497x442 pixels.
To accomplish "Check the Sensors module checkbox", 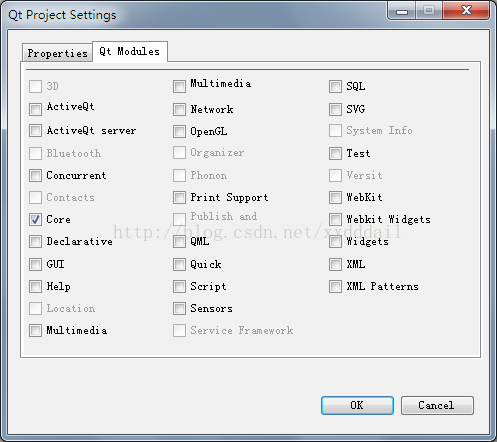I will 179,308.
